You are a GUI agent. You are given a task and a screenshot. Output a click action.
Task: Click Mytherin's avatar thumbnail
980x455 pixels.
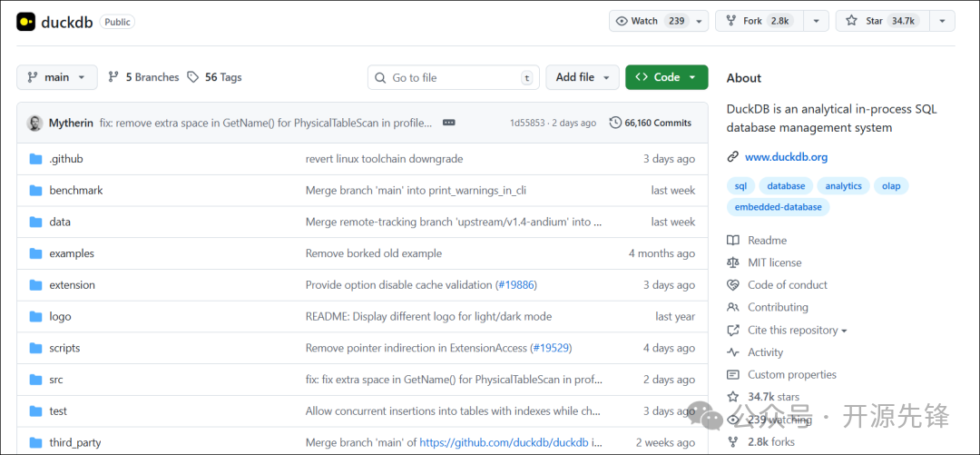click(34, 123)
